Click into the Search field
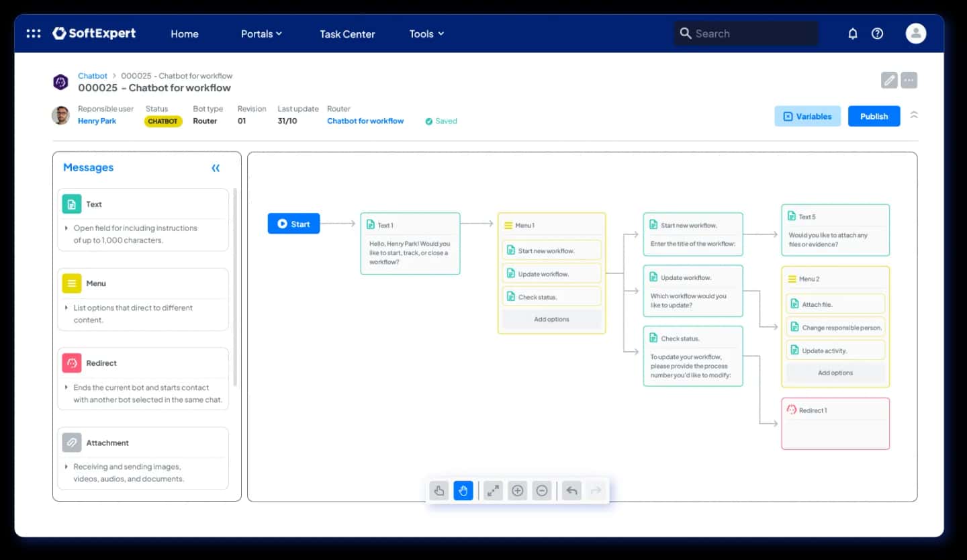This screenshot has width=967, height=560. [746, 34]
